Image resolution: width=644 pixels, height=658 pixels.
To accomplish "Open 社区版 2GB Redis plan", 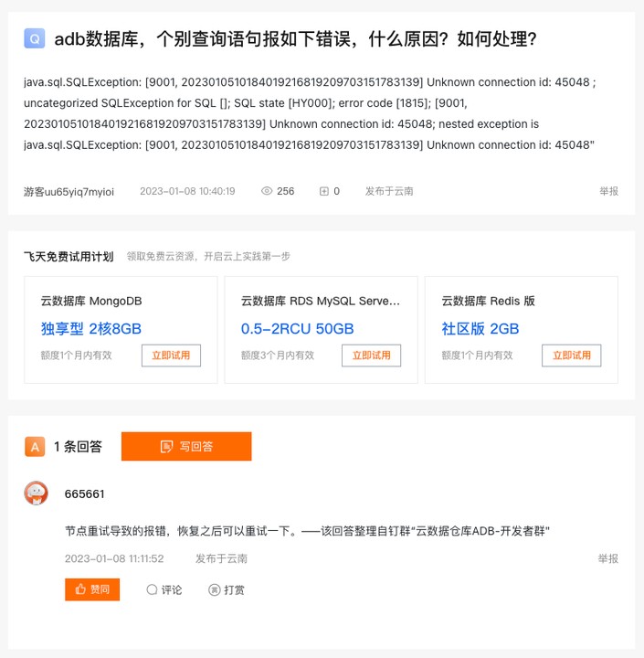I will 480,329.
